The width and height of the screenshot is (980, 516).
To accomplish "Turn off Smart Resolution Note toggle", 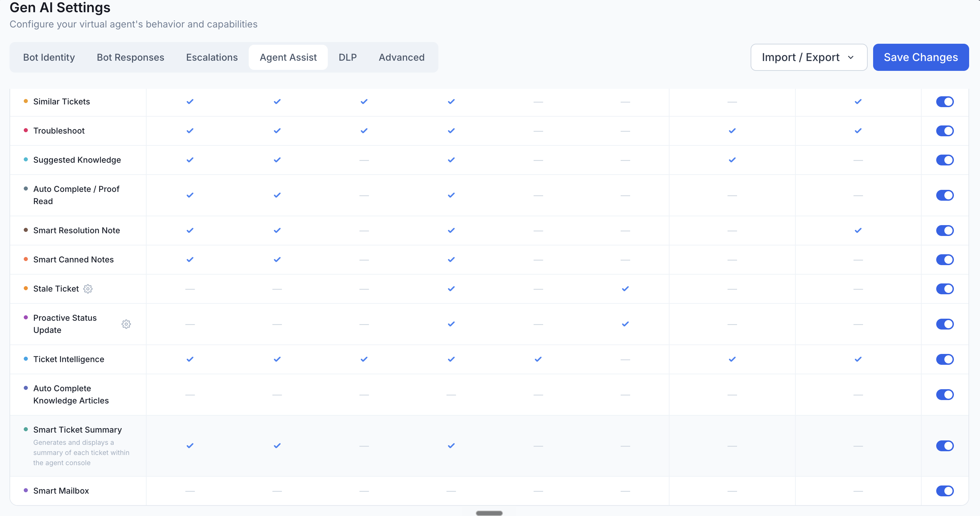I will (x=945, y=231).
